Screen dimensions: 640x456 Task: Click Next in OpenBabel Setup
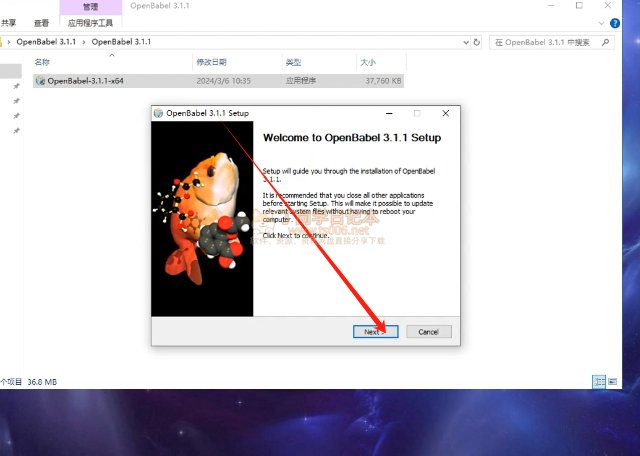click(x=375, y=331)
